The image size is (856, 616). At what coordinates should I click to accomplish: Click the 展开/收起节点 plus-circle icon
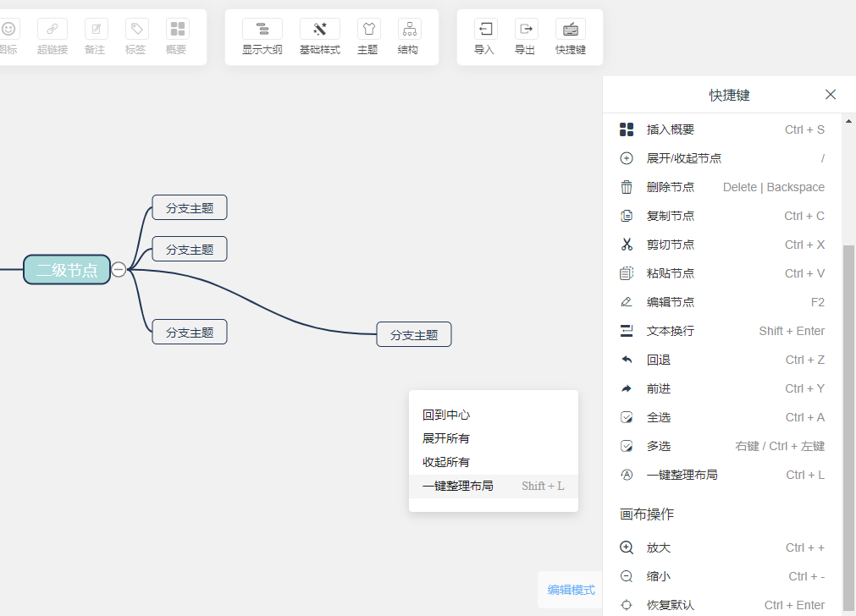[627, 158]
